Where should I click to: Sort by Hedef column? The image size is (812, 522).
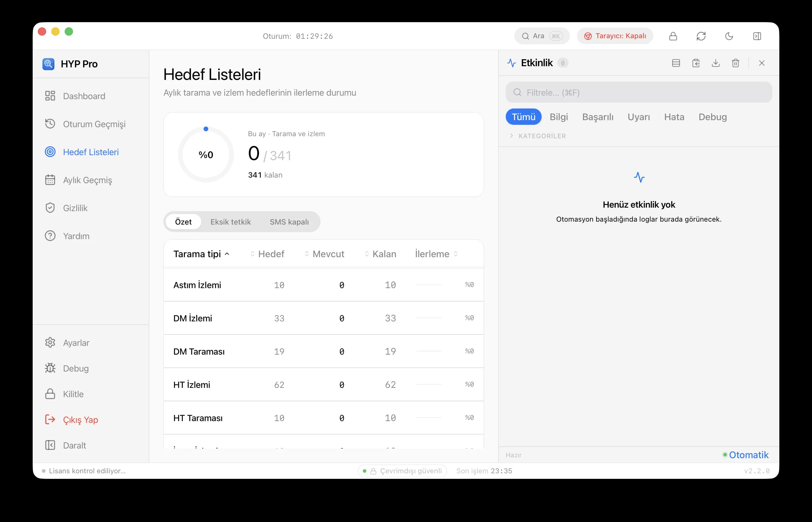[267, 254]
